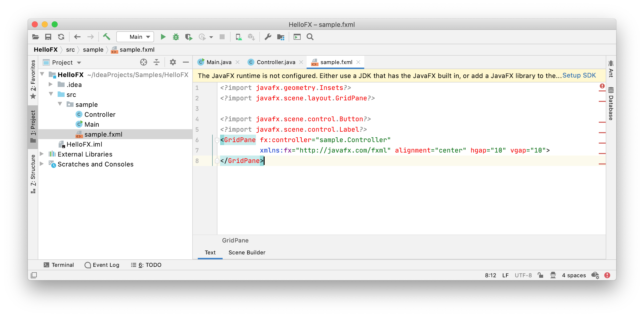Click the Debug bug icon

[176, 37]
